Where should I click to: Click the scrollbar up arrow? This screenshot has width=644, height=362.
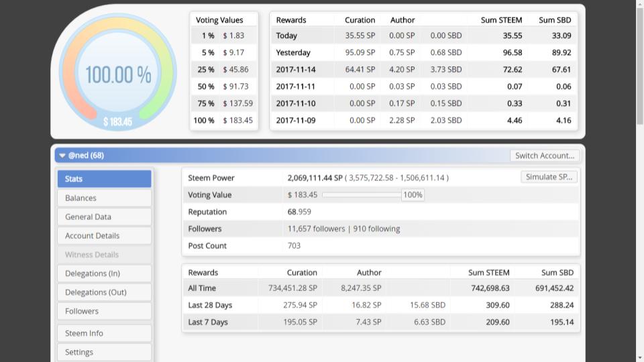point(640,3)
